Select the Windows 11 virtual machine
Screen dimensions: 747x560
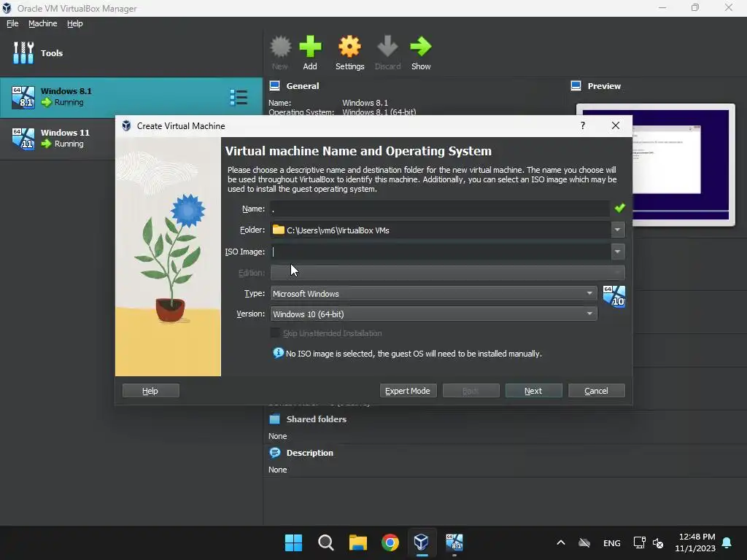click(57, 139)
